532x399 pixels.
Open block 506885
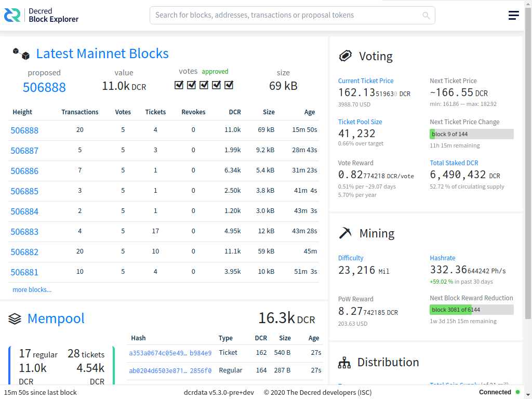click(x=24, y=191)
